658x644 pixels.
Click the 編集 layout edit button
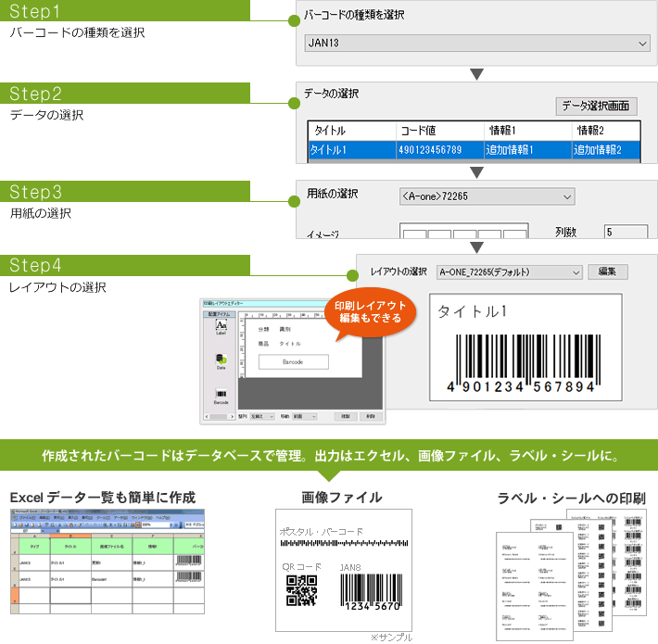pyautogui.click(x=607, y=271)
